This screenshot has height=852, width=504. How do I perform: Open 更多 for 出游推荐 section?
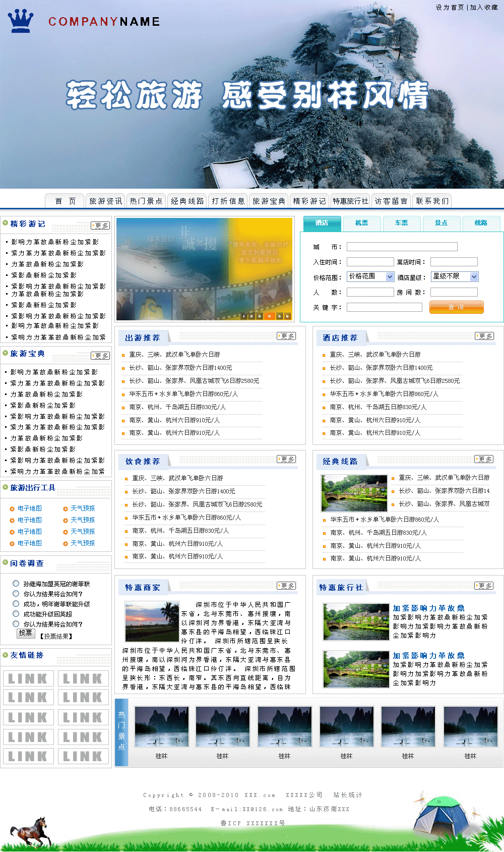[286, 336]
